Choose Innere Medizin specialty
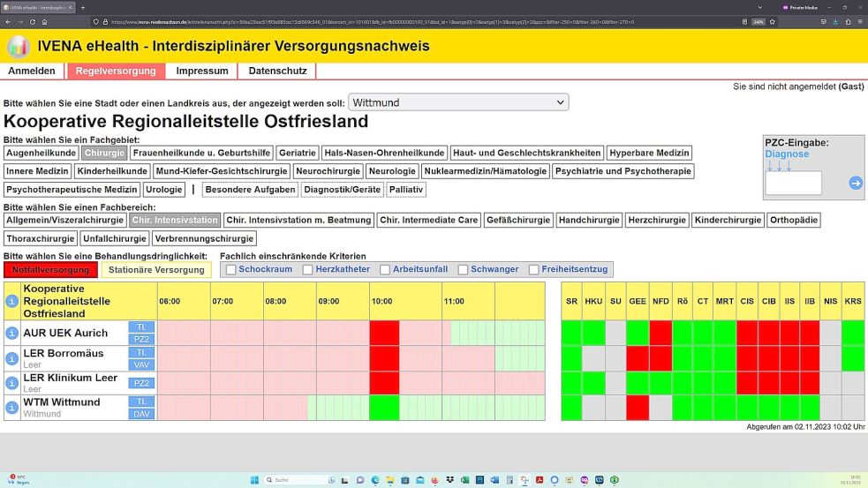 [x=37, y=171]
